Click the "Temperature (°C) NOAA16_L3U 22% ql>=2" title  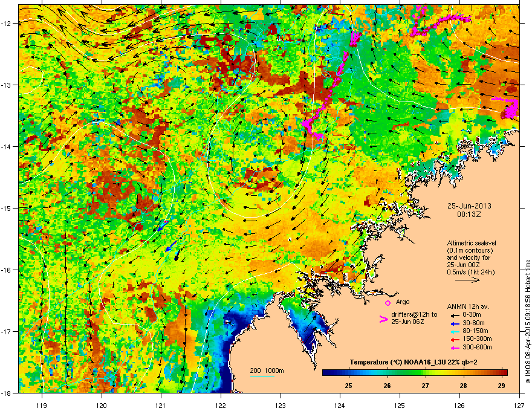click(414, 363)
